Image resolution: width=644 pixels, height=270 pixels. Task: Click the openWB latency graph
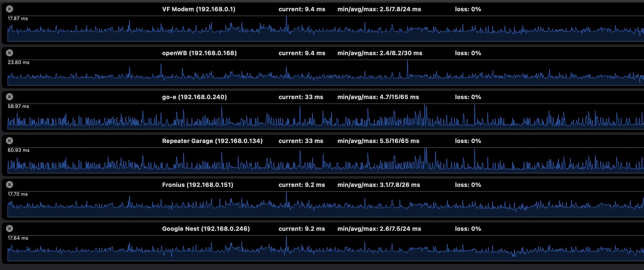click(x=326, y=73)
